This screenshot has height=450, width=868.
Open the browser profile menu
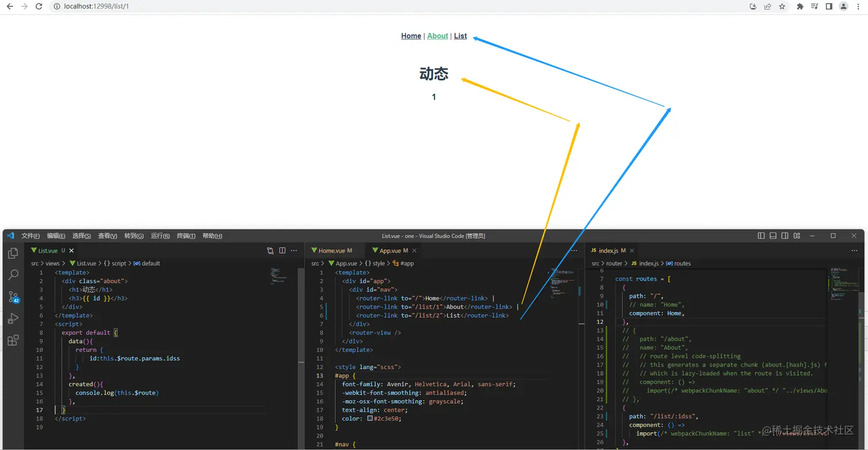(x=843, y=6)
